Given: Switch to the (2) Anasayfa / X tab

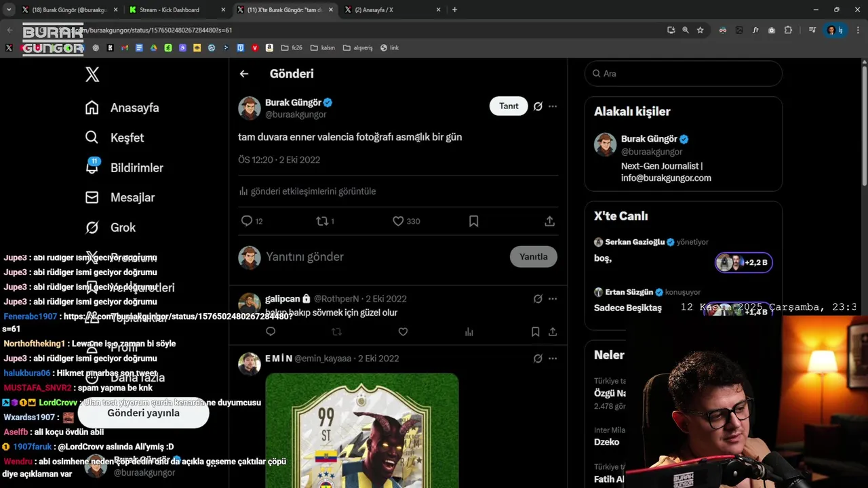Looking at the screenshot, I should [x=374, y=10].
